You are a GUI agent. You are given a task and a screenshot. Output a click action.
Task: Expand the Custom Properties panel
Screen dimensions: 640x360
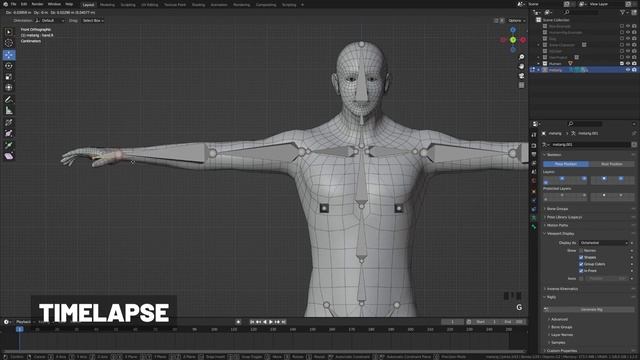(x=562, y=351)
